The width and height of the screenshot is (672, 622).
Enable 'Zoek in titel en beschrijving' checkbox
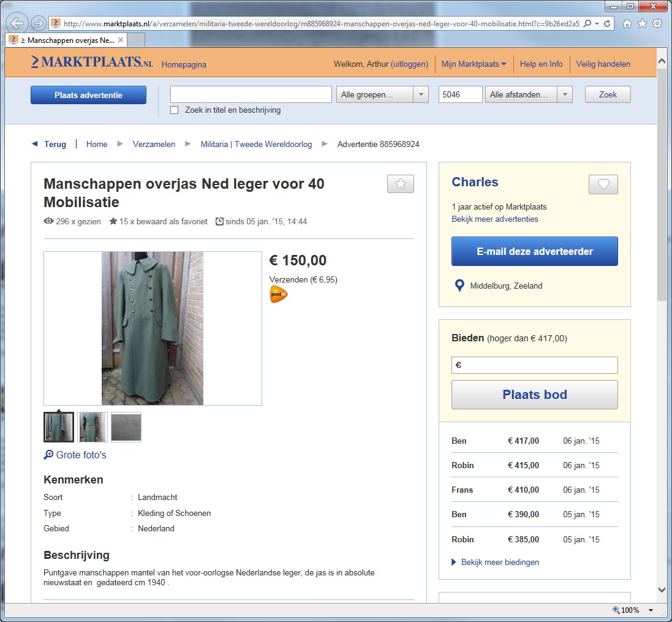tap(174, 110)
